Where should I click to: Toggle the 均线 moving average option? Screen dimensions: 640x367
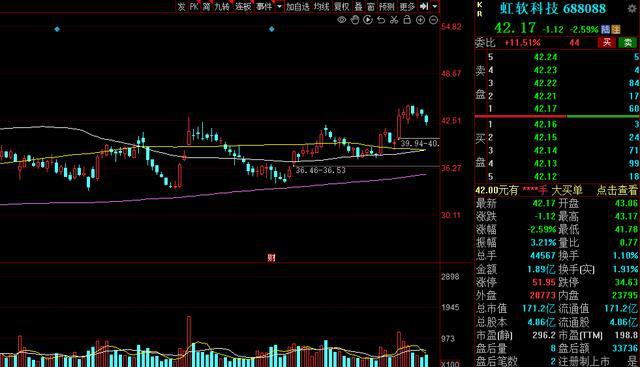pos(322,6)
